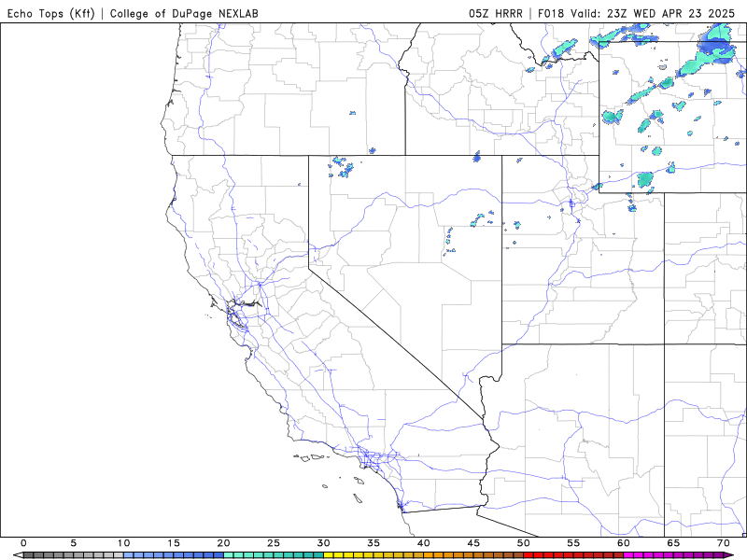The image size is (747, 560).
Task: Click the colorbar label '30'
Action: pyautogui.click(x=323, y=543)
